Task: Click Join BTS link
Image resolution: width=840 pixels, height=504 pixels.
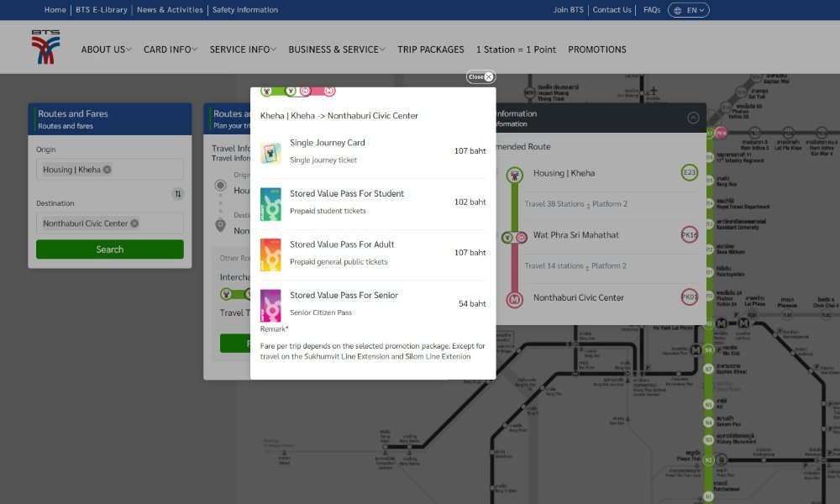Action: [569, 9]
